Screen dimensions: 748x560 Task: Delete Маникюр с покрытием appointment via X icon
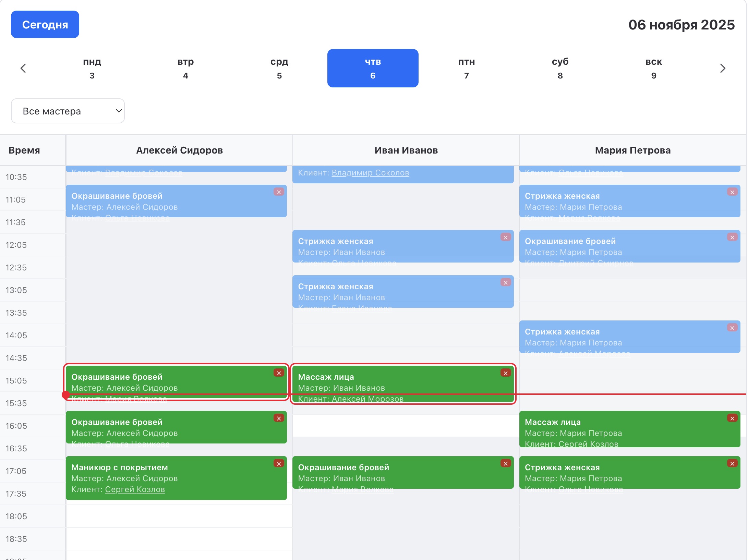pyautogui.click(x=279, y=463)
